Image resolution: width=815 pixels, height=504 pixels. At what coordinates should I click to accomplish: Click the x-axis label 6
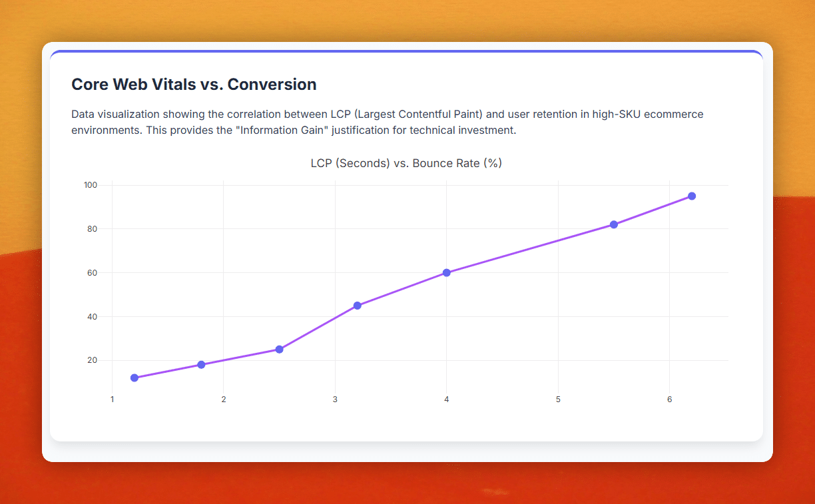[x=669, y=399]
